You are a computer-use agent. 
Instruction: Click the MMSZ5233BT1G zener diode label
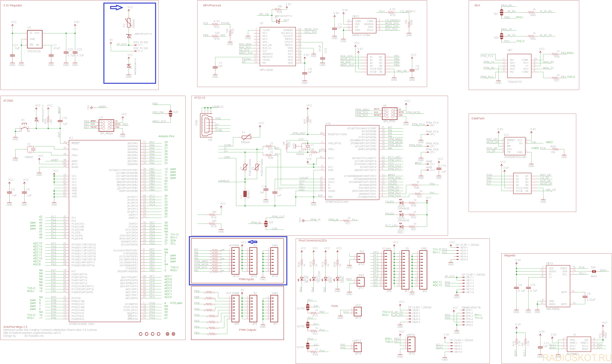click(135, 67)
